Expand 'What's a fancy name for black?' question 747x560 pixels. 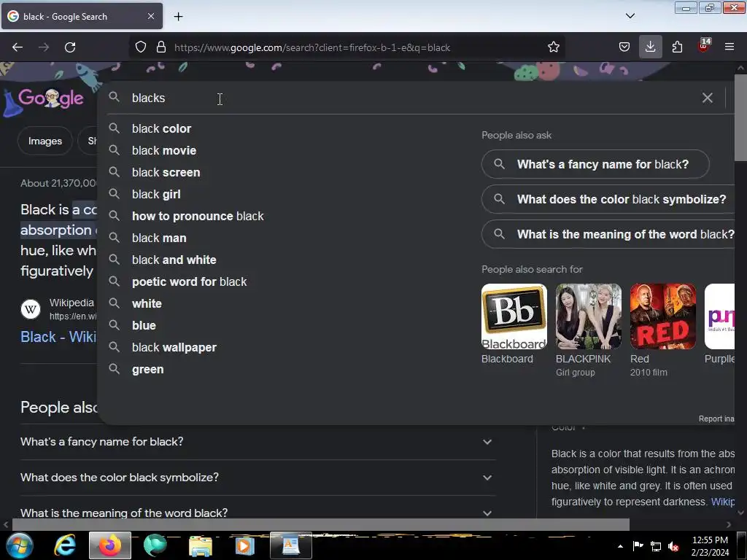pos(258,442)
